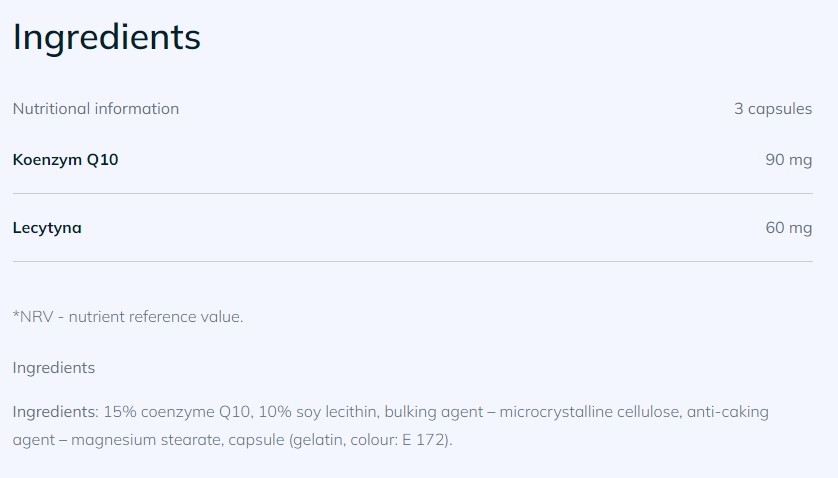Click the 3 capsules column header

(x=772, y=109)
